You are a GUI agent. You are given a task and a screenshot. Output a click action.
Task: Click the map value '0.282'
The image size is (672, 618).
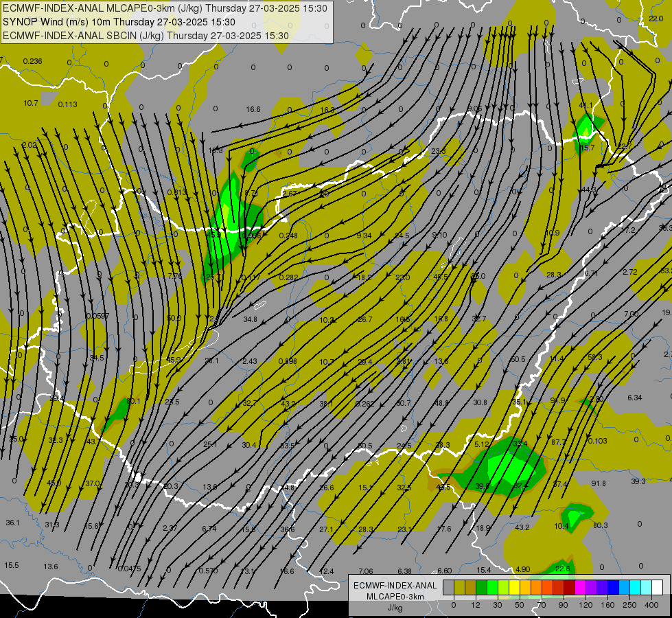(288, 277)
